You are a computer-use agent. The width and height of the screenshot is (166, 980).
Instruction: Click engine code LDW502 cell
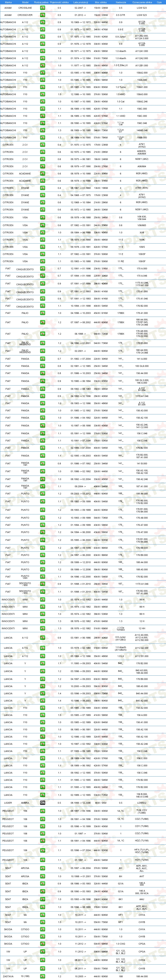[x=142, y=803]
